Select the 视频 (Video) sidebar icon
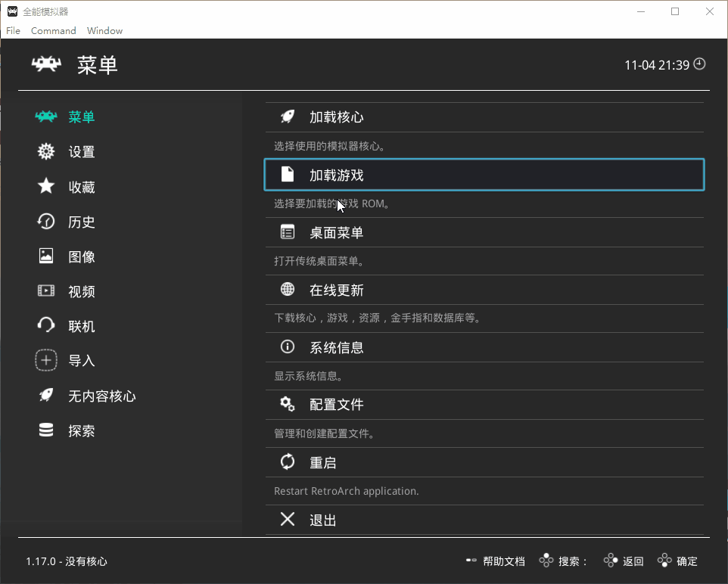 (45, 291)
